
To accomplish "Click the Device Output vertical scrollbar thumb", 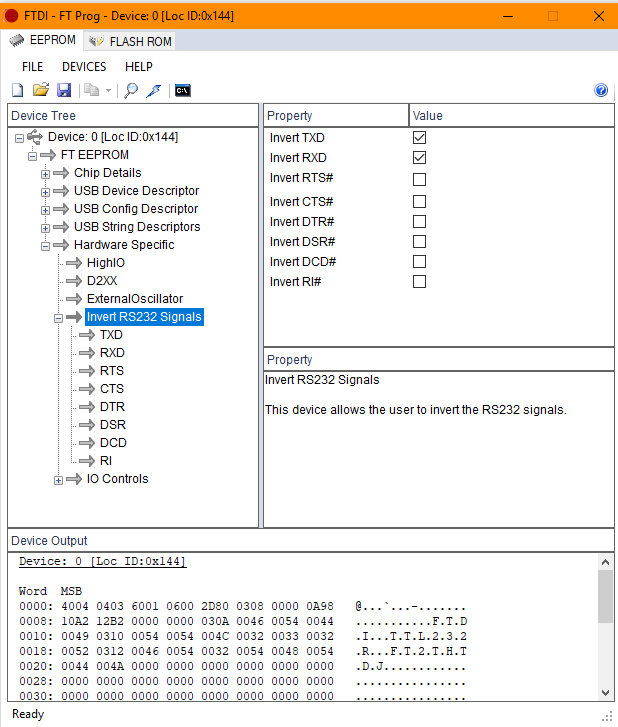I will coord(605,597).
